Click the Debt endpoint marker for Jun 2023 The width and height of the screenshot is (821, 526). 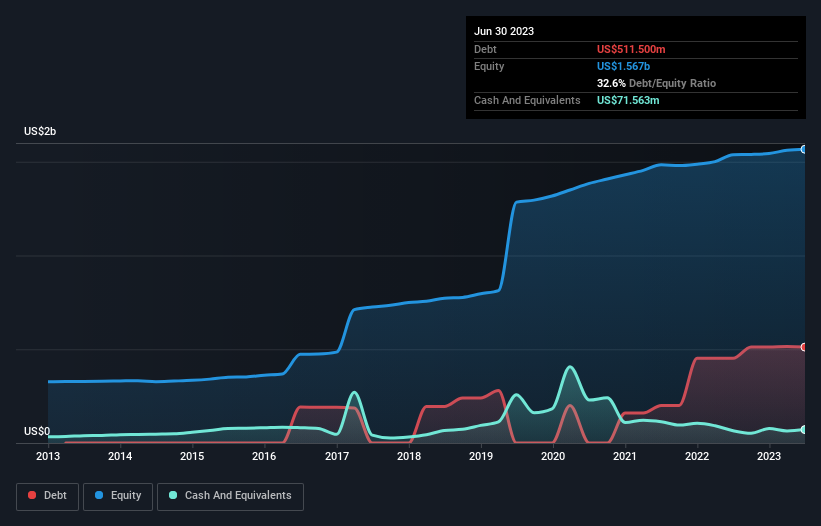coord(804,347)
